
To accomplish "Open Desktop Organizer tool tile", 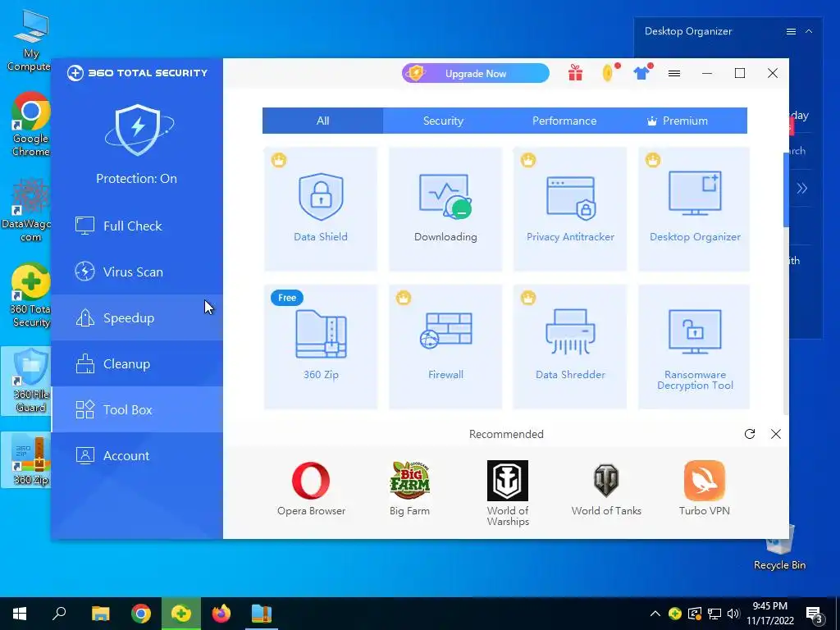I will [x=695, y=209].
